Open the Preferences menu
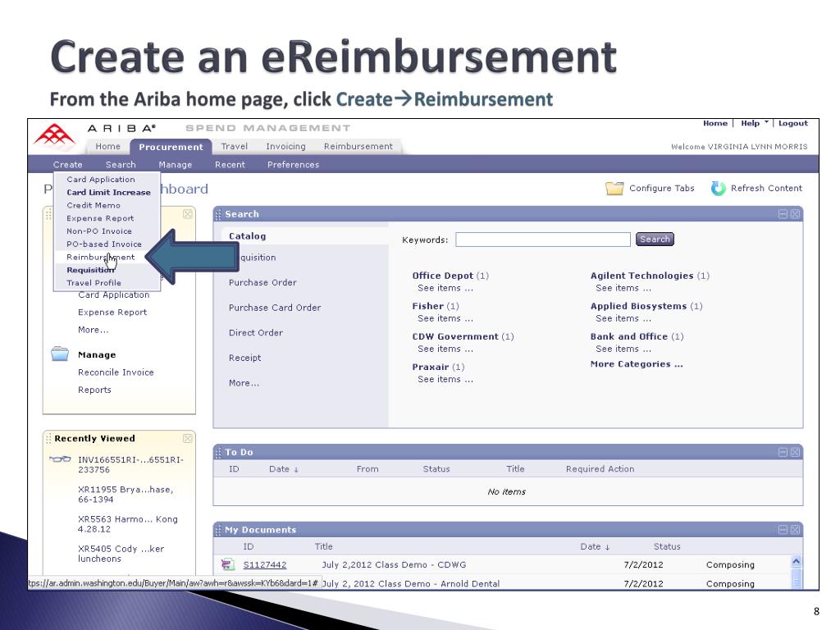 [293, 164]
